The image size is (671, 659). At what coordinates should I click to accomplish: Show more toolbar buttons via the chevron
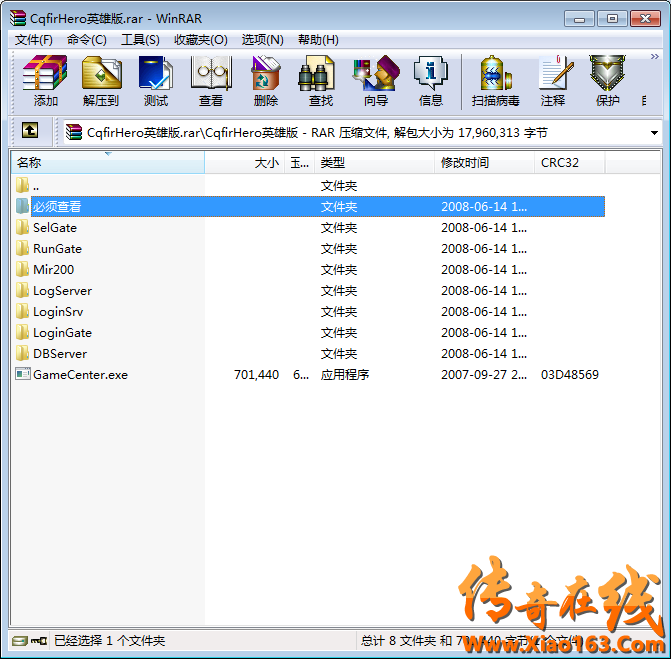coord(654,56)
